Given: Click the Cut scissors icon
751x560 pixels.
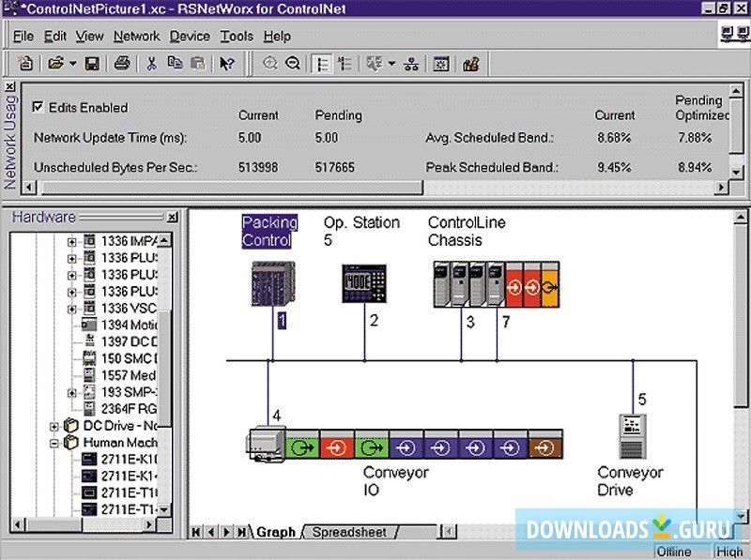Looking at the screenshot, I should [150, 64].
